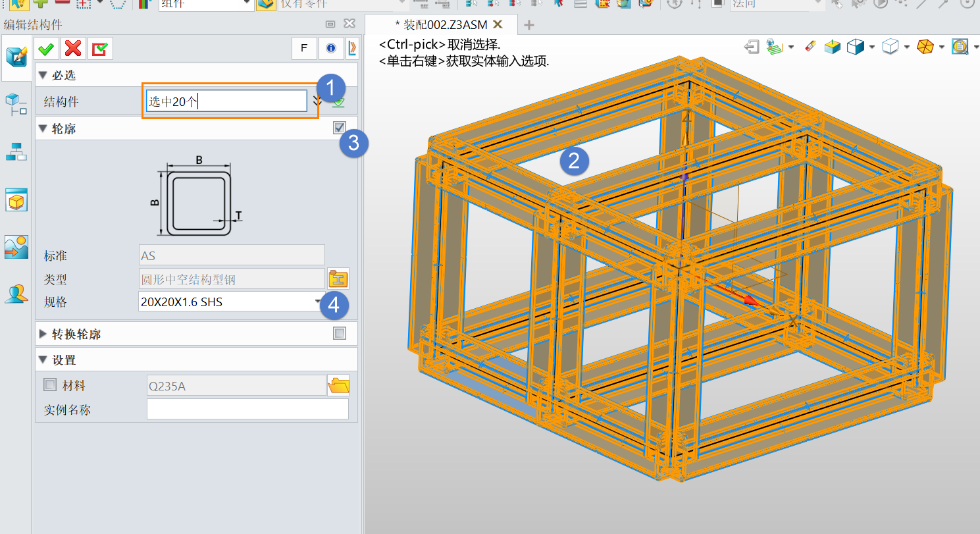Click the RGB color bars icon
The width and height of the screenshot is (980, 534).
coord(144,4)
